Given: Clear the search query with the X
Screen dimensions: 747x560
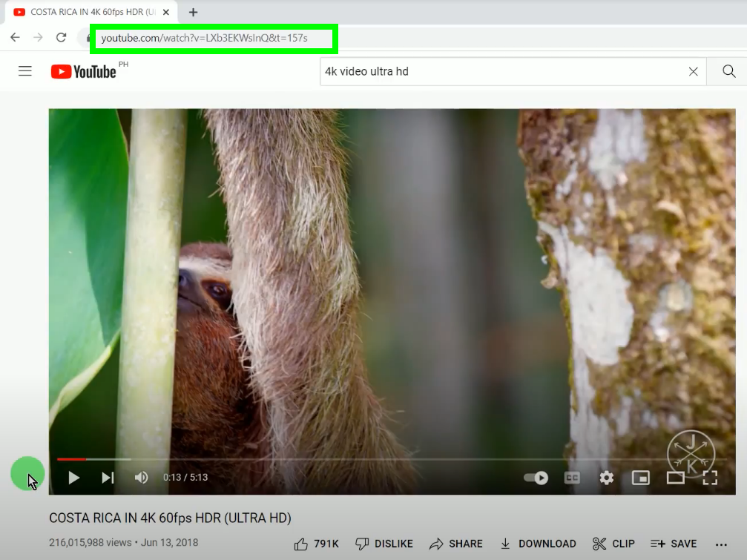Looking at the screenshot, I should tap(693, 71).
